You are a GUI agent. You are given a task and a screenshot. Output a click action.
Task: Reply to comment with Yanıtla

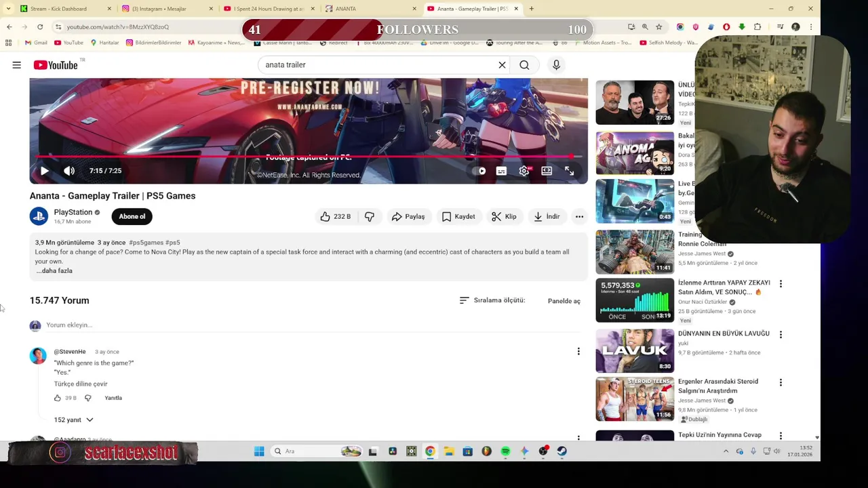coord(113,398)
